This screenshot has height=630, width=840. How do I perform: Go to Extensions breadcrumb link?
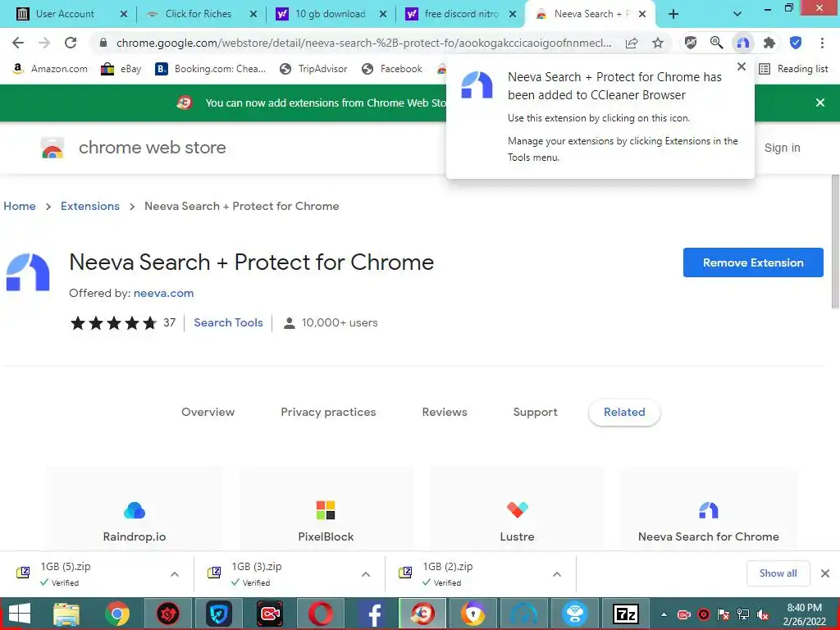[x=90, y=206]
